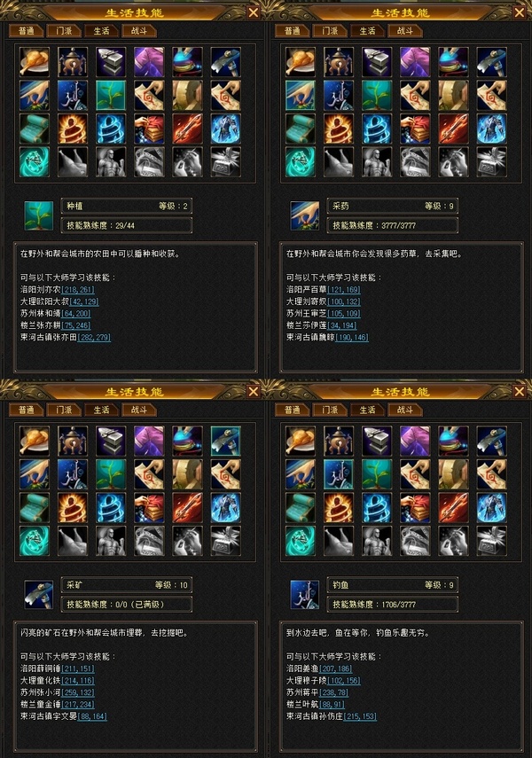
Task: Select the blue potion flask icon in 采矿 panel
Action: coord(187,441)
